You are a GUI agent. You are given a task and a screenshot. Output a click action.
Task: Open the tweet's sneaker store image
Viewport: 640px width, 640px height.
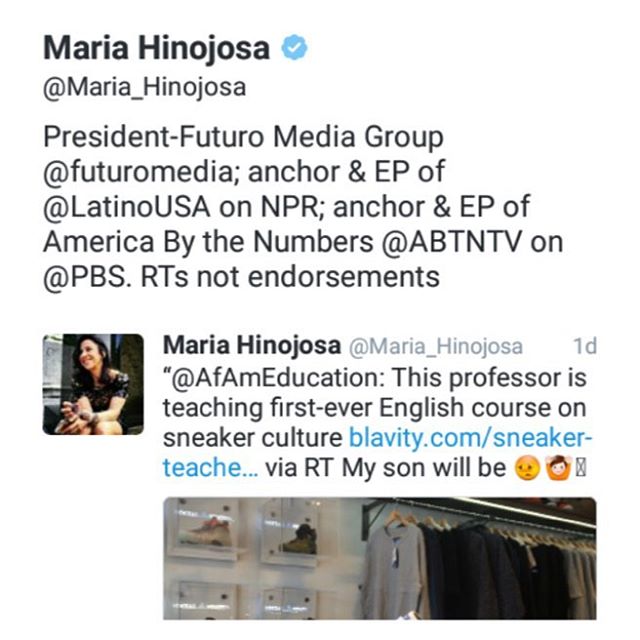tap(380, 558)
